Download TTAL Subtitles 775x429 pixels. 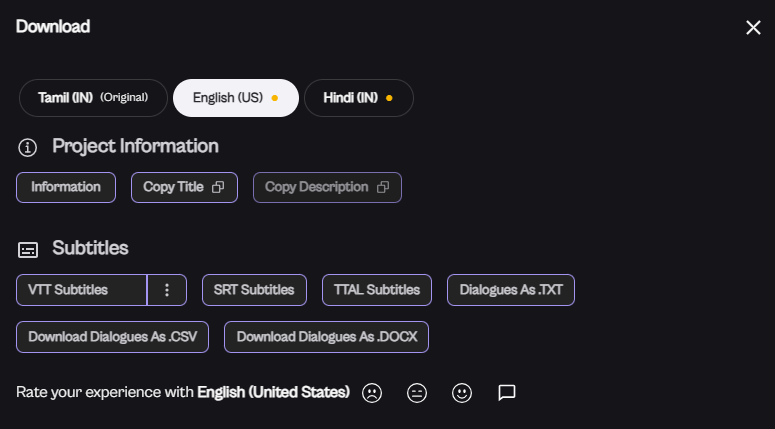coord(377,290)
